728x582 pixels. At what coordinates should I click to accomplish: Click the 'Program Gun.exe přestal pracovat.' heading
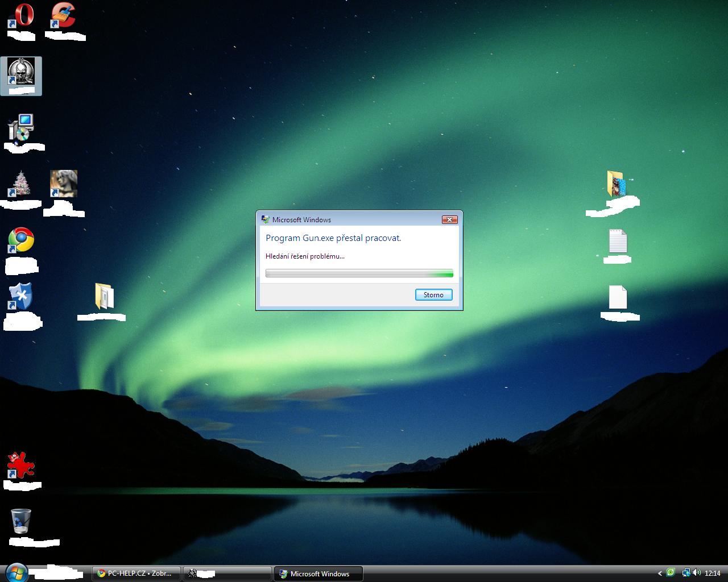(333, 238)
